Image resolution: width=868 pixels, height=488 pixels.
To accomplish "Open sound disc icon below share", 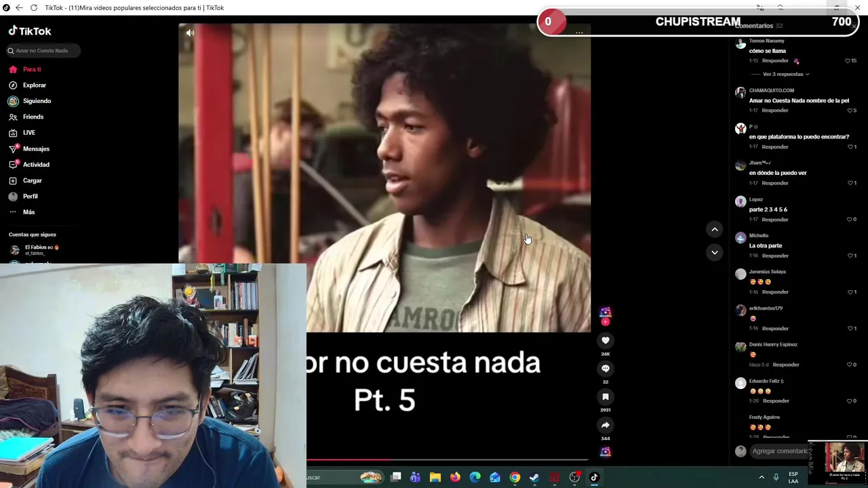I will tap(606, 452).
